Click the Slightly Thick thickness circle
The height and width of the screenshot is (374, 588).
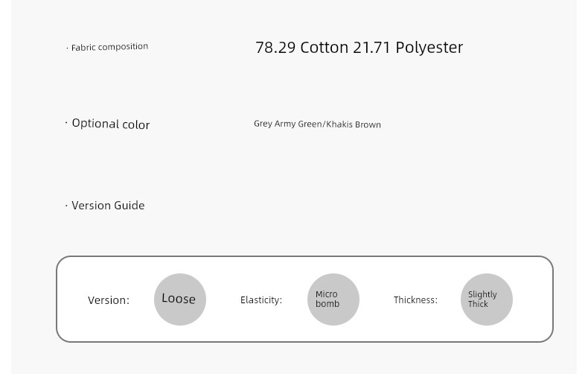point(487,299)
